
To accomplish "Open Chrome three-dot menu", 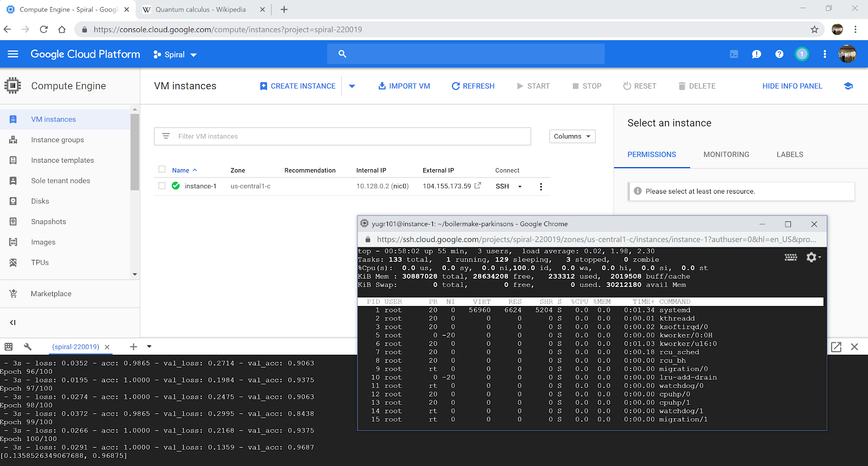I will coord(856,29).
